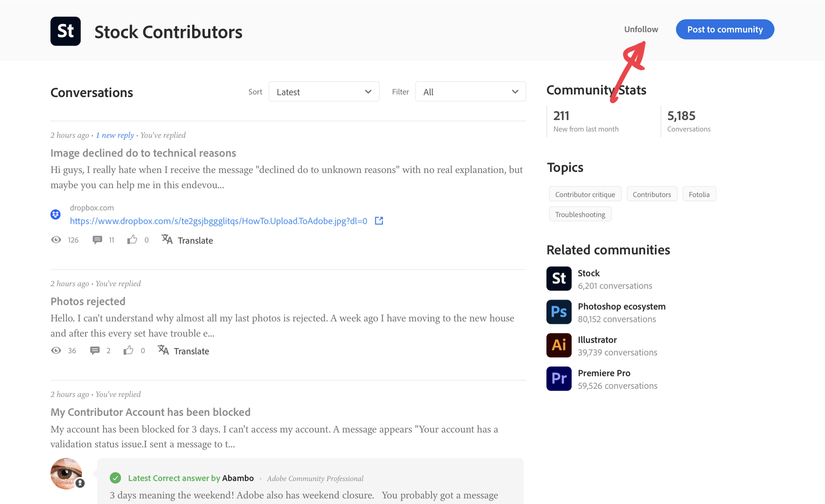Click Post to community
The height and width of the screenshot is (504, 825).
click(724, 29)
